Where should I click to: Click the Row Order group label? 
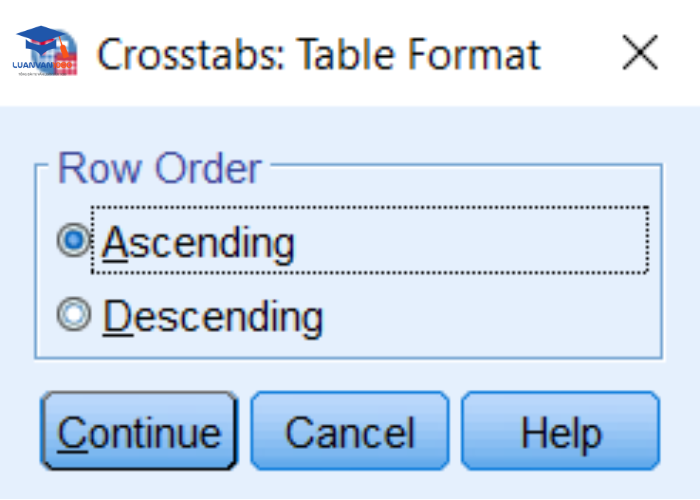point(160,168)
